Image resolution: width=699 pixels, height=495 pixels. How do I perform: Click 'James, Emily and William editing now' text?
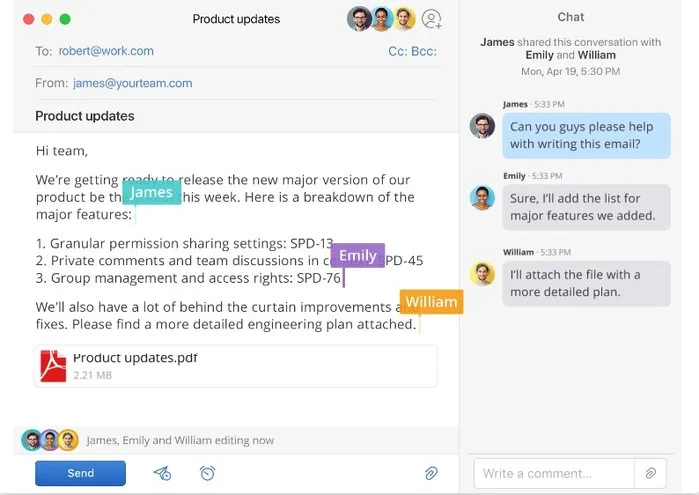click(180, 441)
